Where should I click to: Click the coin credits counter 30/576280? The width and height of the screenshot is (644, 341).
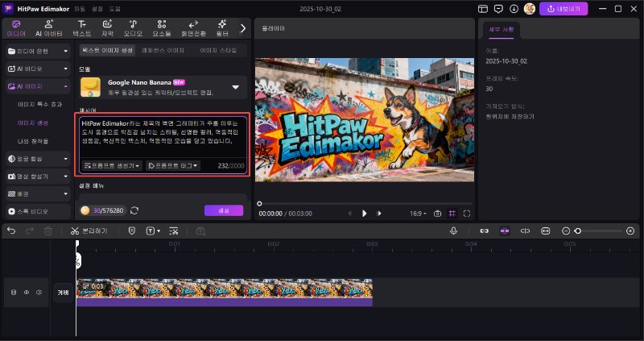103,210
